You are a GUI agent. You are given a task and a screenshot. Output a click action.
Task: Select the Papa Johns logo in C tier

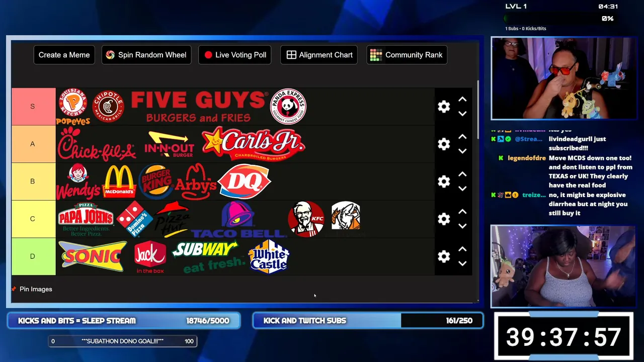(86, 219)
